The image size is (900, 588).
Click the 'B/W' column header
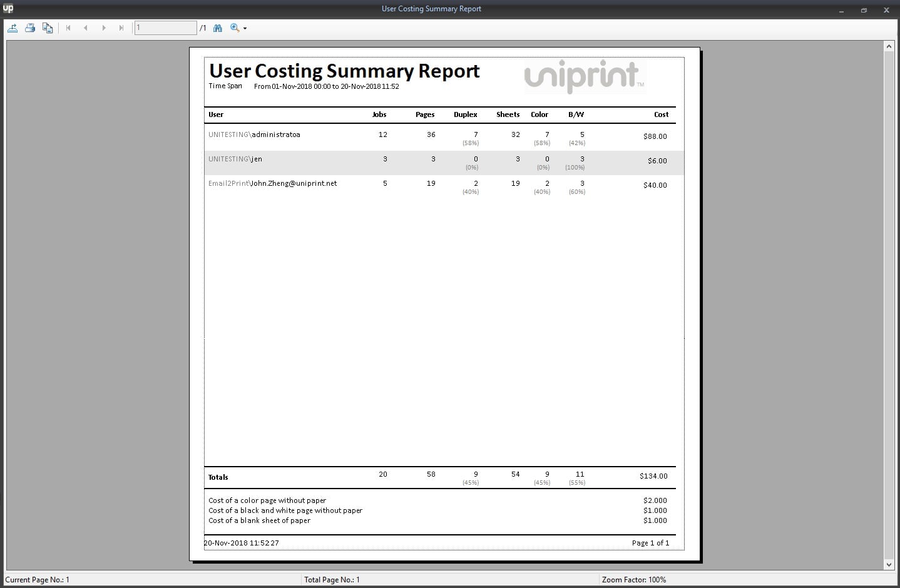[x=576, y=114]
